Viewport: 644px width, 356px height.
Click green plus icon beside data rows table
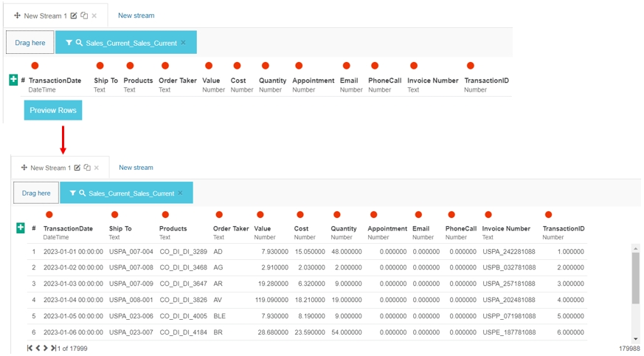click(x=21, y=228)
